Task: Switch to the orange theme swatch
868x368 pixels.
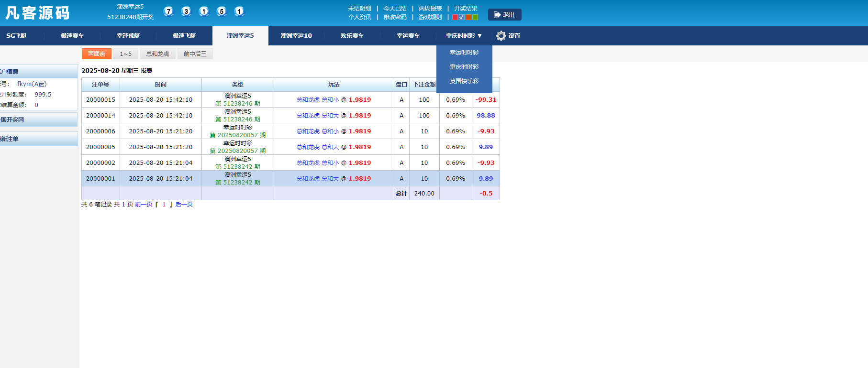Action: (x=468, y=17)
